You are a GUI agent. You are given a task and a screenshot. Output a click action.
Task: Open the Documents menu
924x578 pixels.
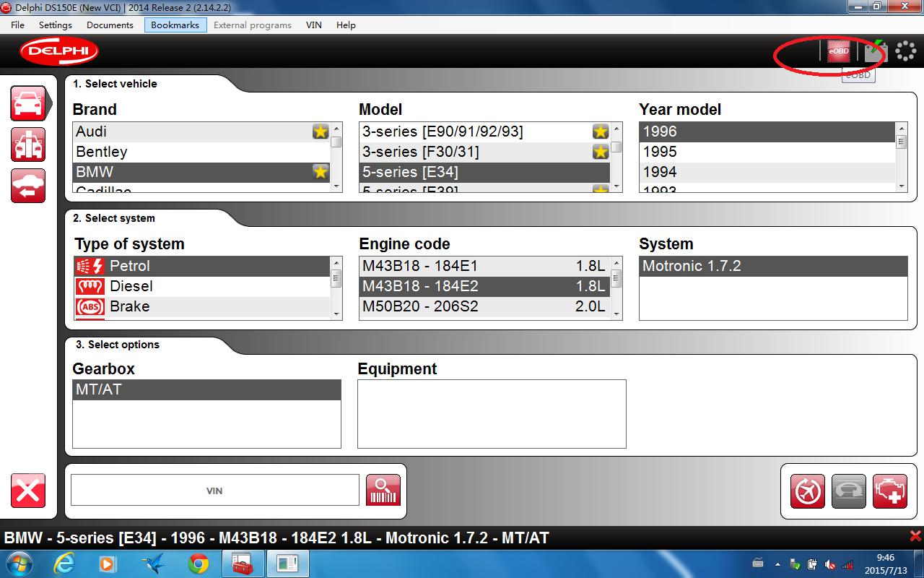click(110, 25)
